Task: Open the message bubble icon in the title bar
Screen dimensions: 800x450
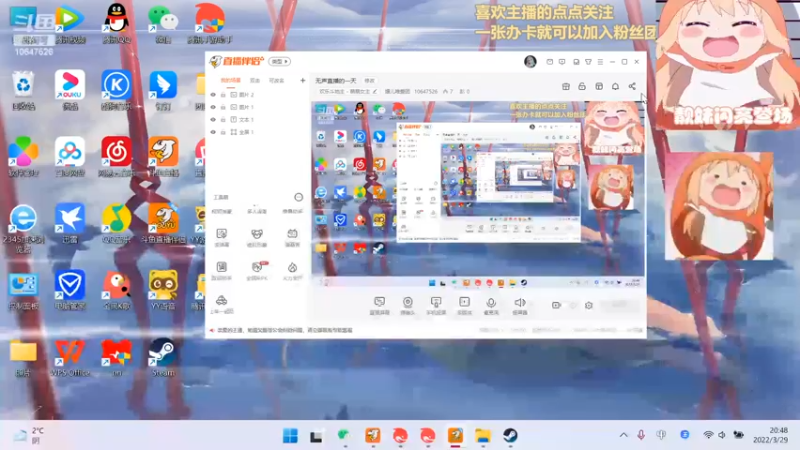Action: pyautogui.click(x=562, y=62)
